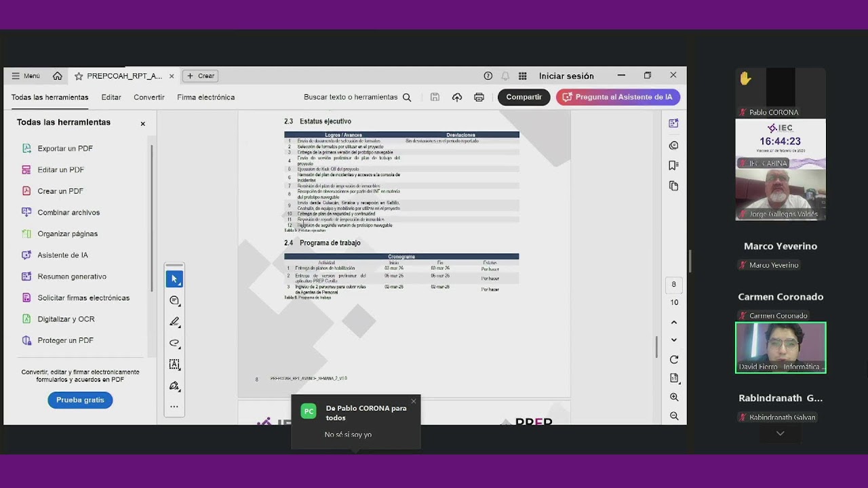Choose Combinar archivos tool

click(68, 212)
